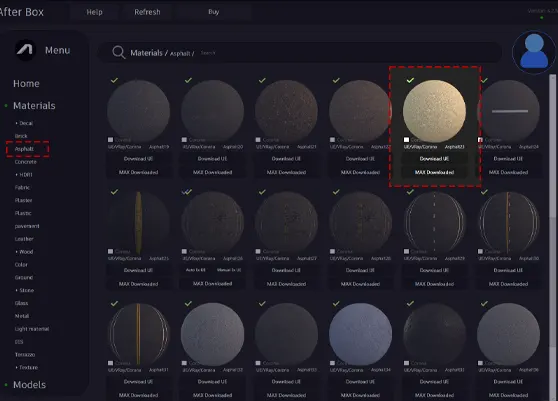Toggle the Corona checkbox for Asphalt23
This screenshot has height=401, width=558.
(406, 140)
